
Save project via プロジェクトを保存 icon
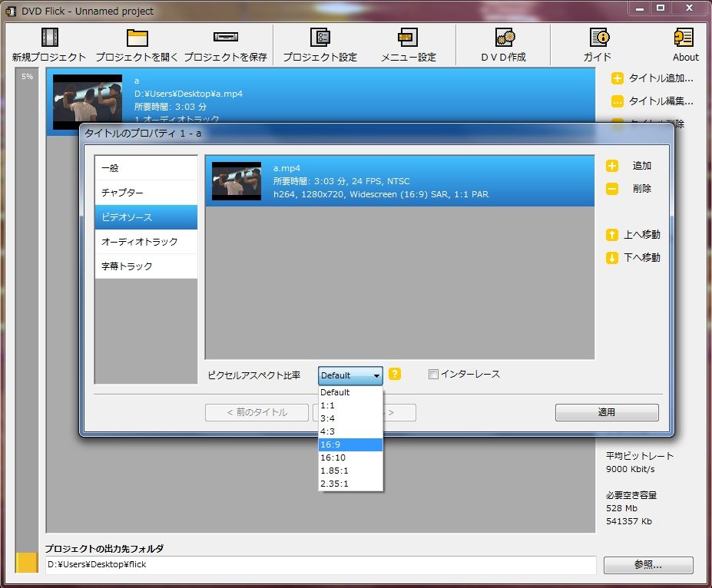pyautogui.click(x=226, y=37)
